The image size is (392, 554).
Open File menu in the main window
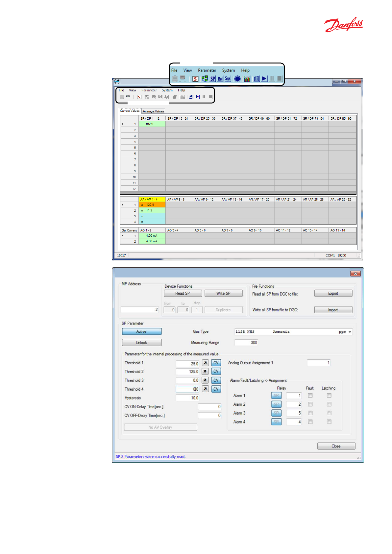point(121,90)
